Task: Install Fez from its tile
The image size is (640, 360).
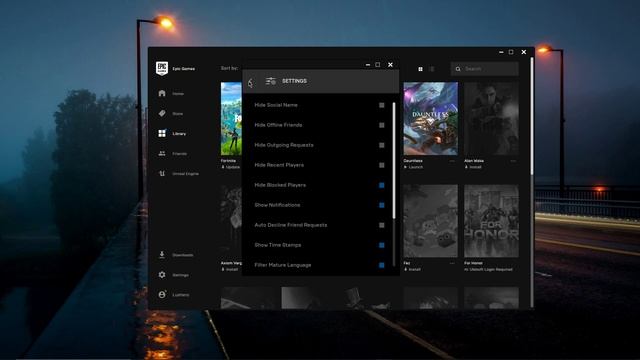Action: 413,269
